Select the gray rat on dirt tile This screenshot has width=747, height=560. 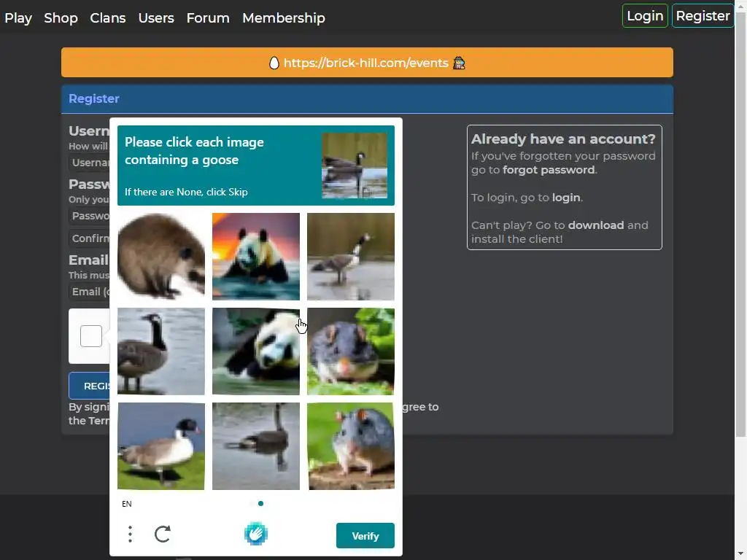(351, 446)
